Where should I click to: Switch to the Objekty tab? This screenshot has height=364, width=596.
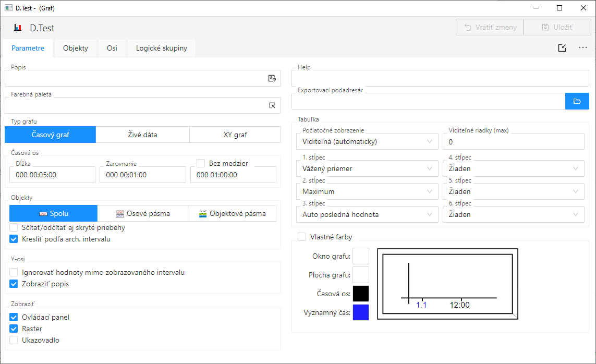click(x=76, y=48)
